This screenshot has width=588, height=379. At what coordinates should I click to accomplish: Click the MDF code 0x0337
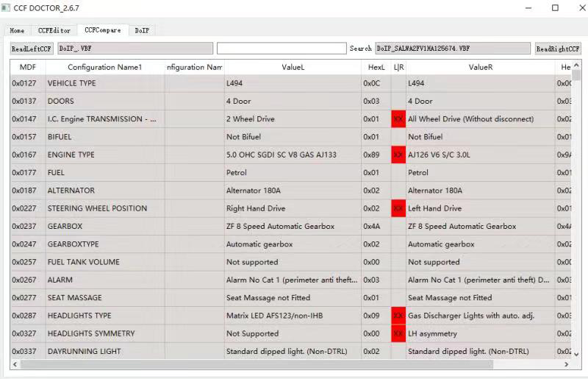pos(24,352)
